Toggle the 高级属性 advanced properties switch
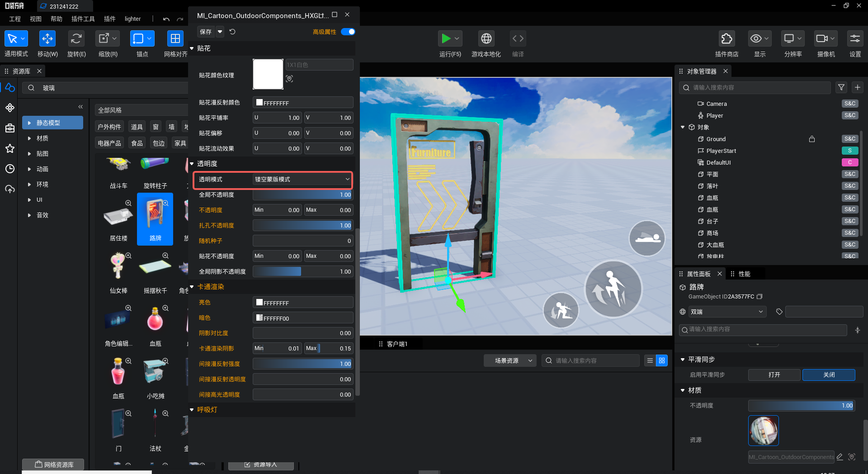The height and width of the screenshot is (474, 868). tap(348, 32)
